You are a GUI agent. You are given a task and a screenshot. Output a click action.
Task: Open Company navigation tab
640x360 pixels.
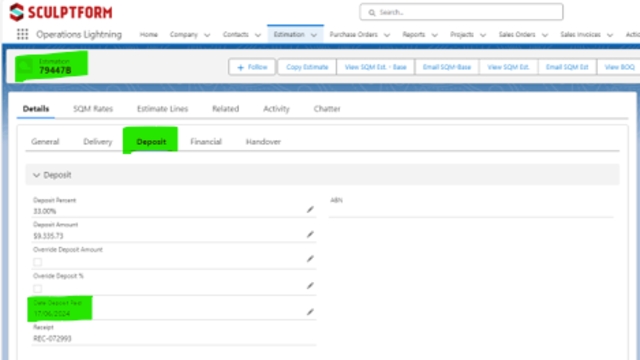184,35
